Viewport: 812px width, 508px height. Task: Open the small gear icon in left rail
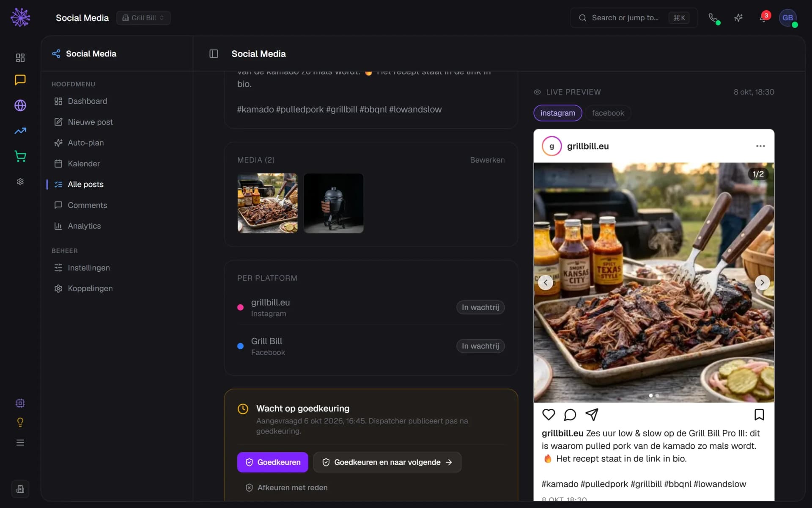(x=20, y=182)
